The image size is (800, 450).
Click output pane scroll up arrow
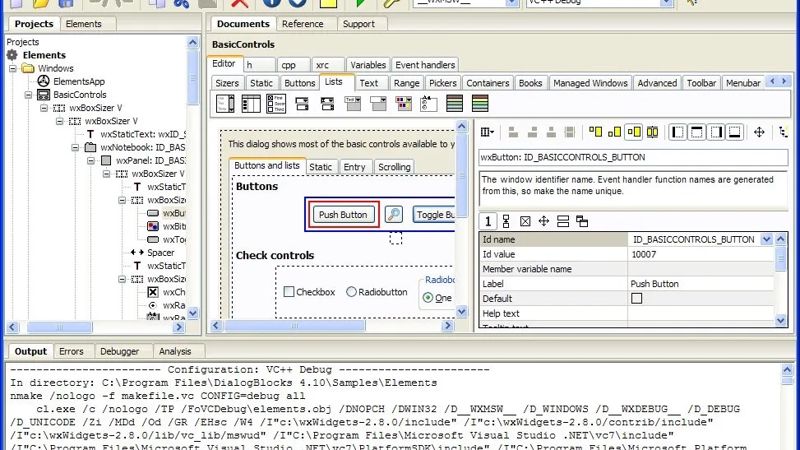[787, 370]
